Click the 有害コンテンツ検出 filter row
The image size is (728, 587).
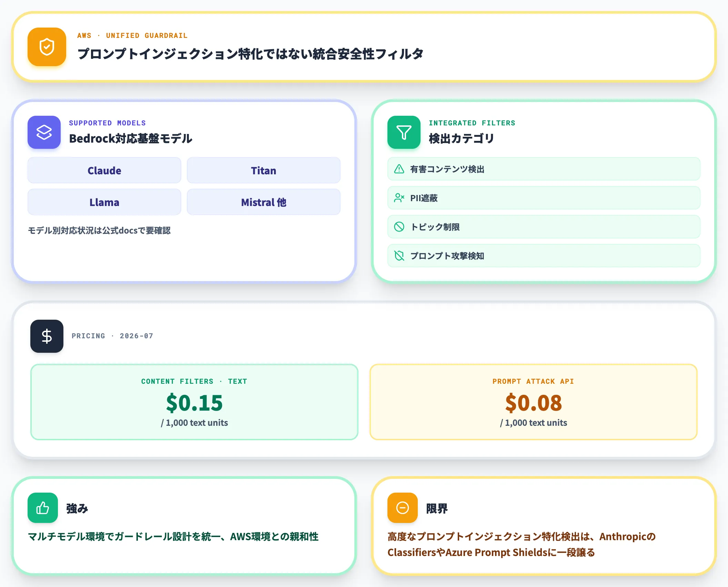544,169
